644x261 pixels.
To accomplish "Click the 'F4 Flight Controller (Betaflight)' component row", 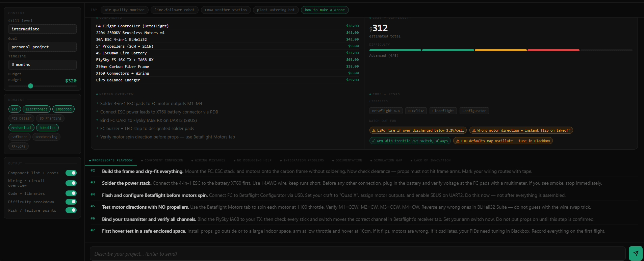I will 227,26.
